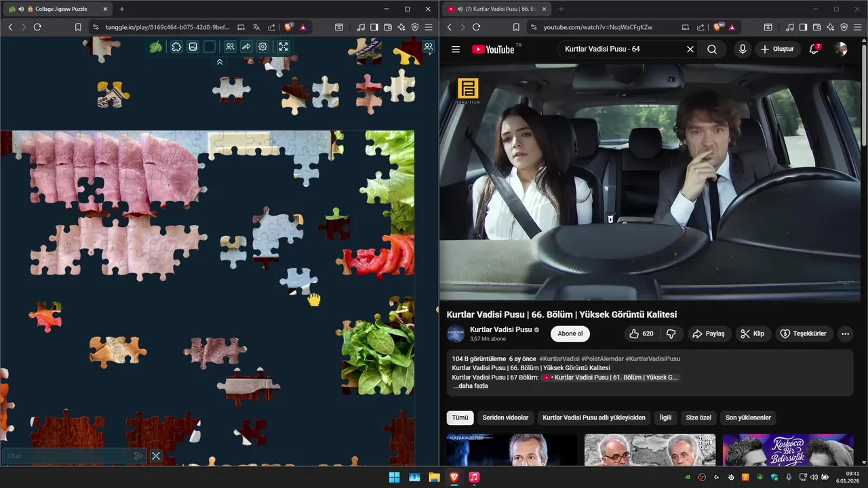Select the Tümü filter chip
The width and height of the screenshot is (868, 488).
point(460,418)
